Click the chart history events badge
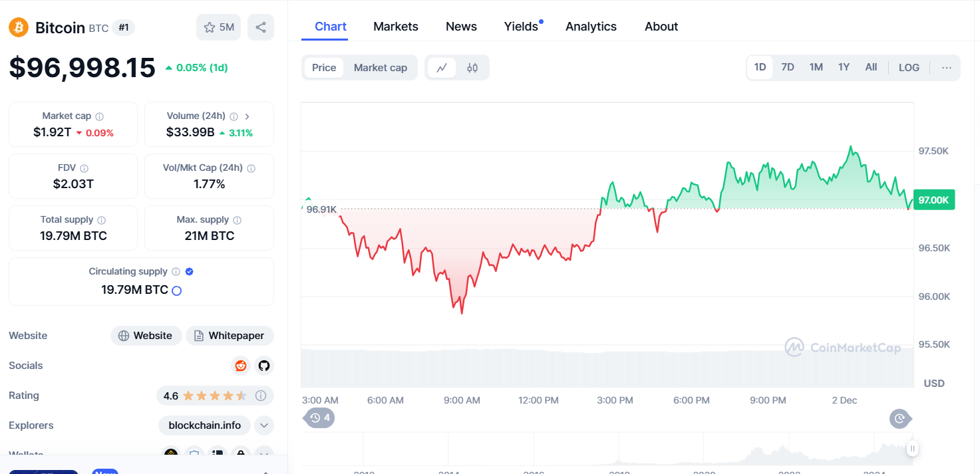 tap(319, 418)
